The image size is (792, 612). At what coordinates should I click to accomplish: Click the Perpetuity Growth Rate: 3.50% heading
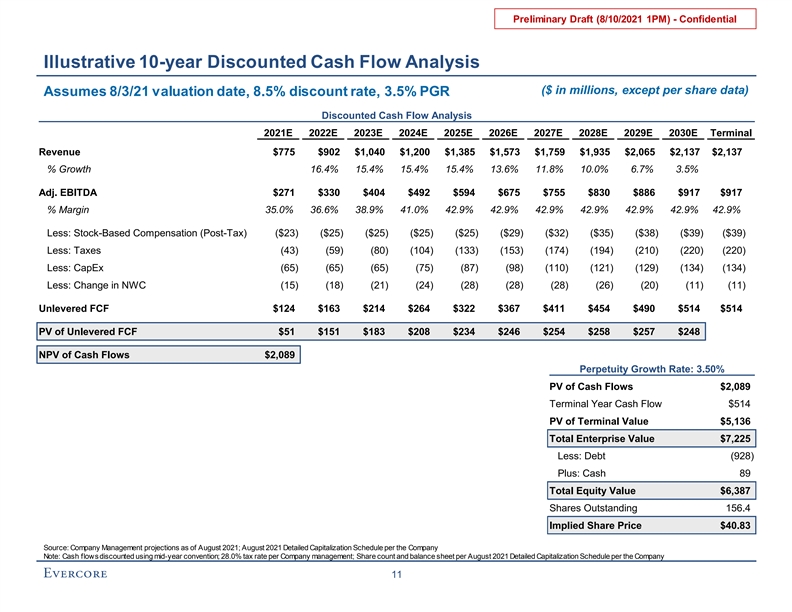(650, 369)
